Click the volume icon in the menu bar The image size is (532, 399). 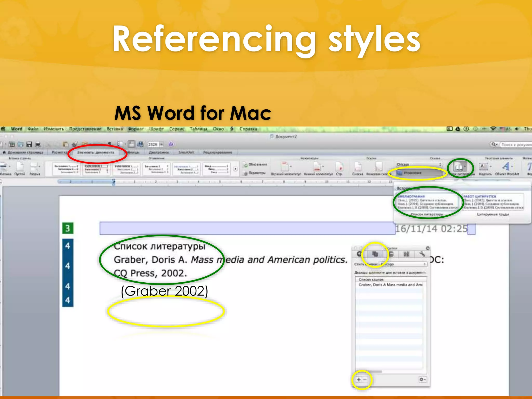(517, 129)
